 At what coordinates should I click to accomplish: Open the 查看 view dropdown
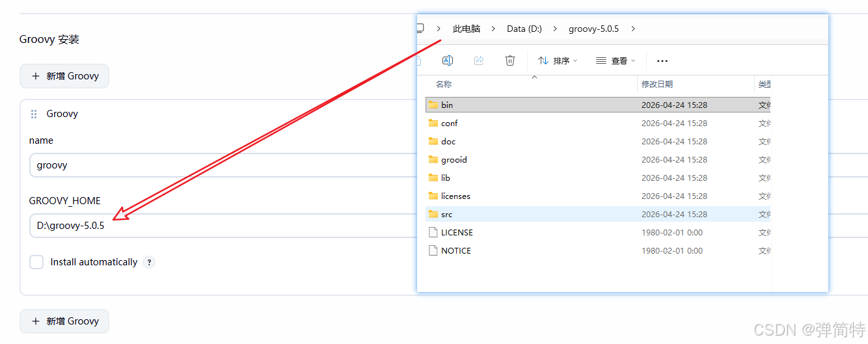(x=616, y=60)
